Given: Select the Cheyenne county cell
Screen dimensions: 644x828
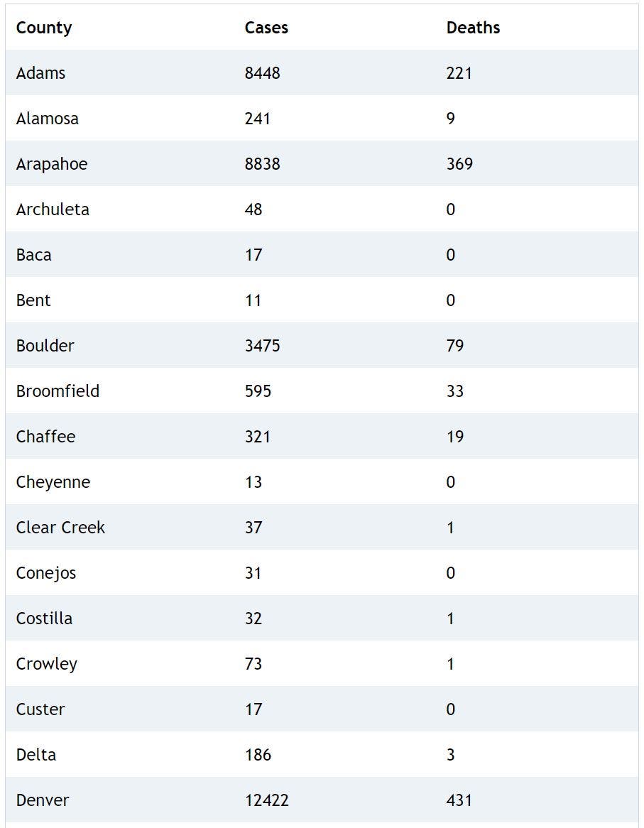Looking at the screenshot, I should (x=53, y=482).
